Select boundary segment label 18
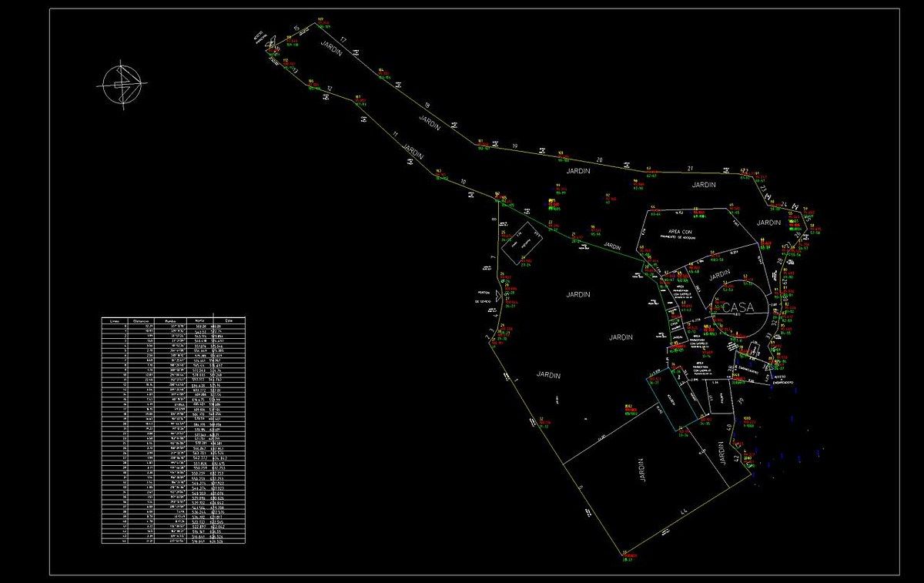924x583 pixels. tap(427, 106)
